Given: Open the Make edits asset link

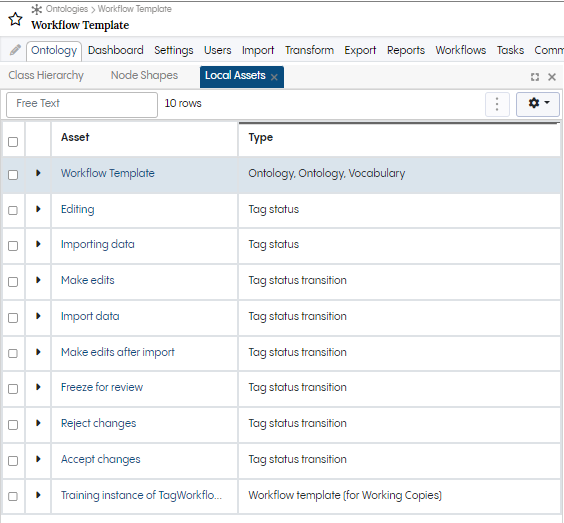Looking at the screenshot, I should point(87,280).
